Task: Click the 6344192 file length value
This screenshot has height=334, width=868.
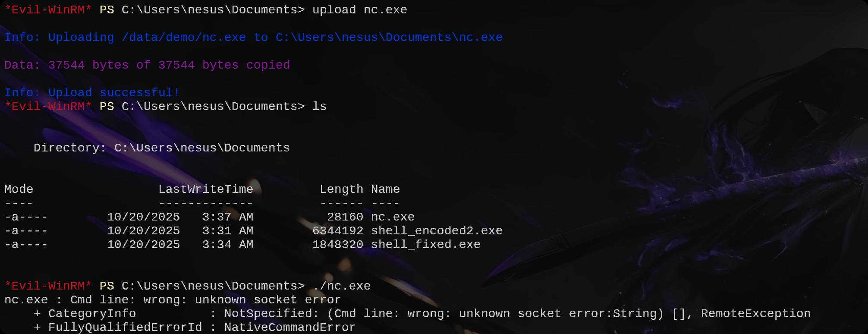Action: 338,231
